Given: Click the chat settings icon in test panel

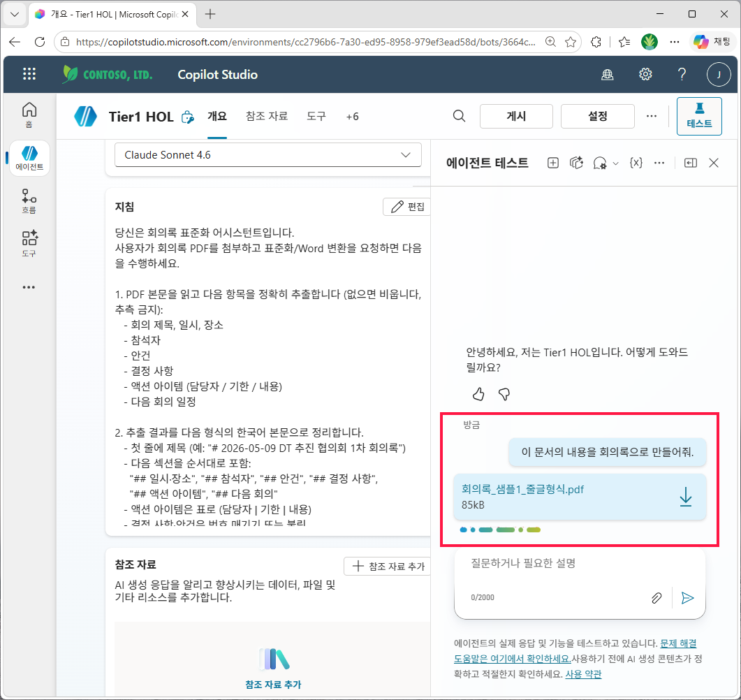Looking at the screenshot, I should click(x=600, y=163).
